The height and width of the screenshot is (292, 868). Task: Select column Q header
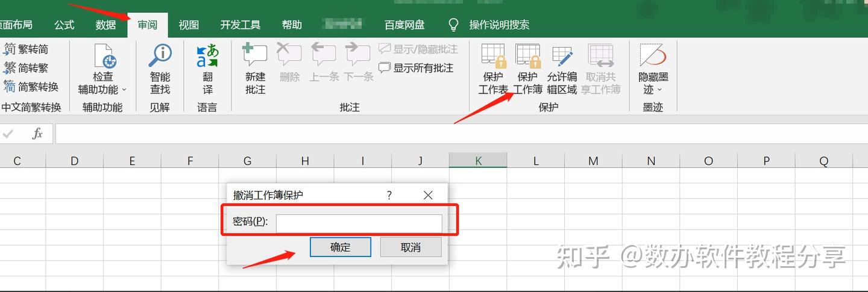point(824,161)
